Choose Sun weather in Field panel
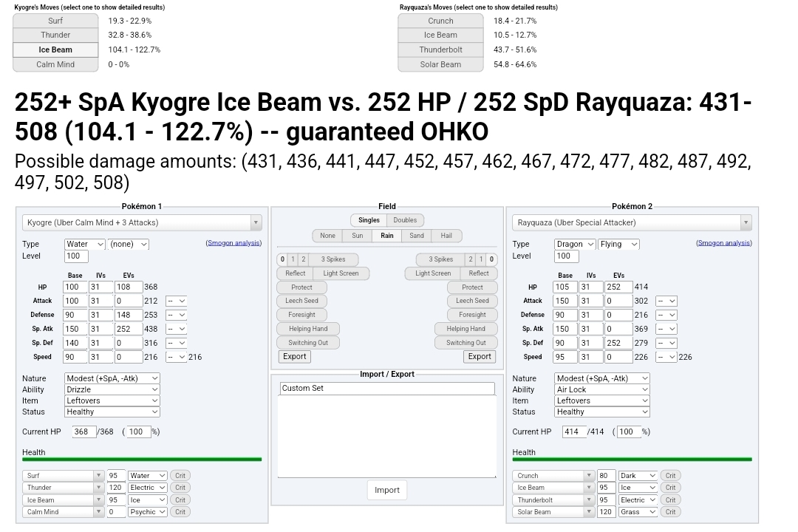This screenshot has width=798, height=532. 358,236
